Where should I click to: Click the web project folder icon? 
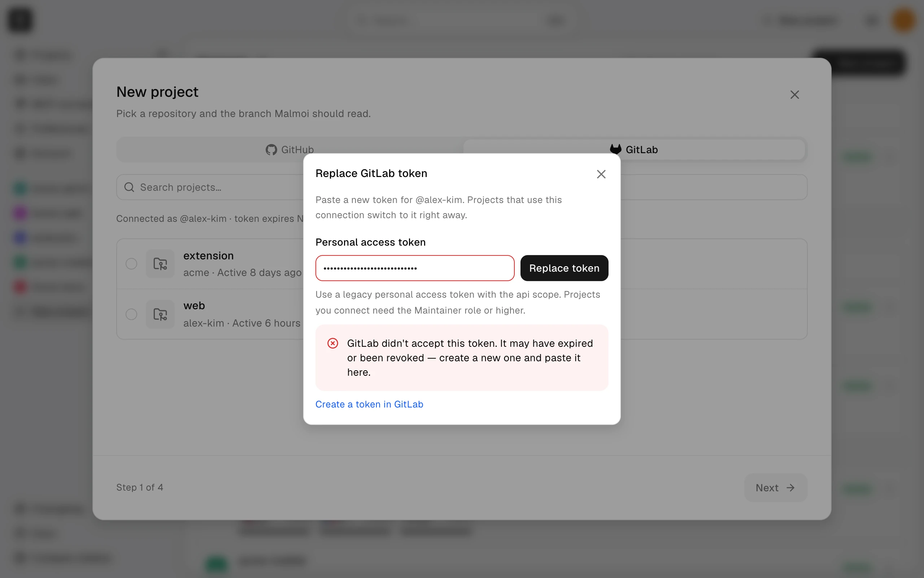(160, 314)
